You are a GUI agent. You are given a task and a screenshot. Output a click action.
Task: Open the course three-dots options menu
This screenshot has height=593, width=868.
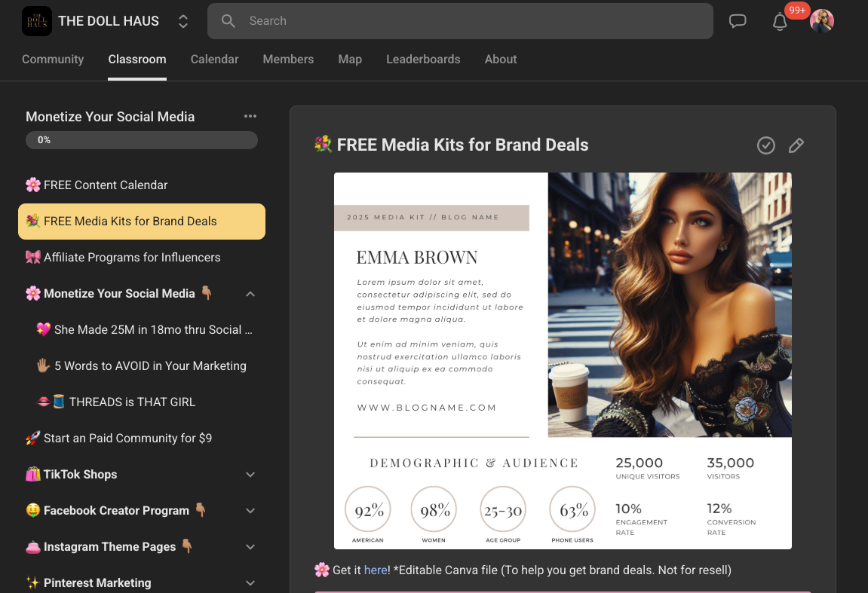tap(250, 116)
